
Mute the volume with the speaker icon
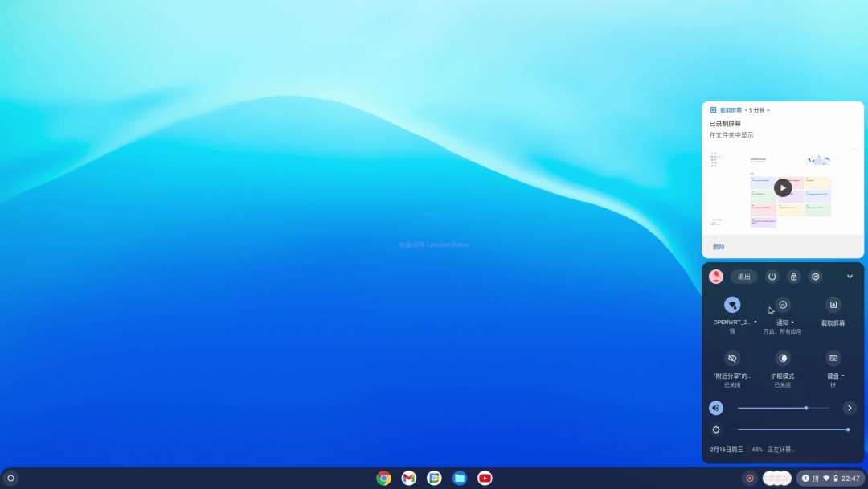(x=716, y=408)
